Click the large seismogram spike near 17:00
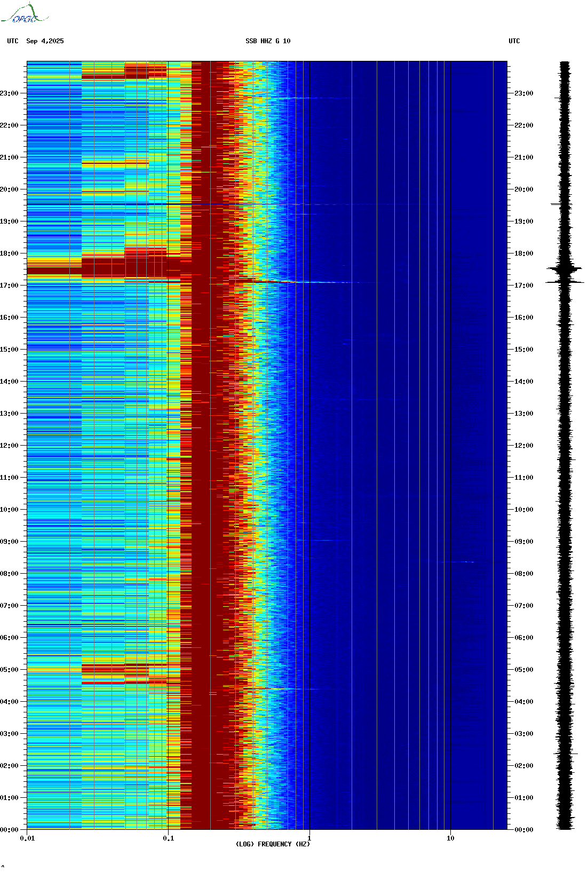Screen dimensions: 588x872 pyautogui.click(x=565, y=281)
